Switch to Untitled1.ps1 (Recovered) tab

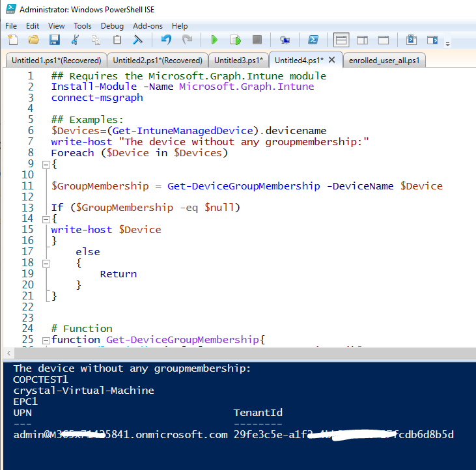pyautogui.click(x=57, y=61)
